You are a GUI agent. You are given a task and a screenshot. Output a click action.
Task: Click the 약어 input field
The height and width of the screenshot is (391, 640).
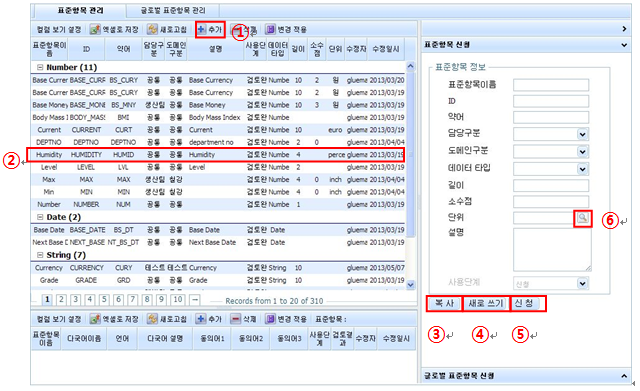pyautogui.click(x=551, y=117)
